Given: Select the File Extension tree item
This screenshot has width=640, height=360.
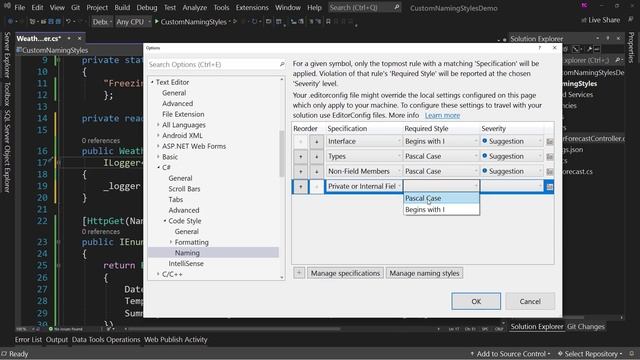Looking at the screenshot, I should coord(183,114).
